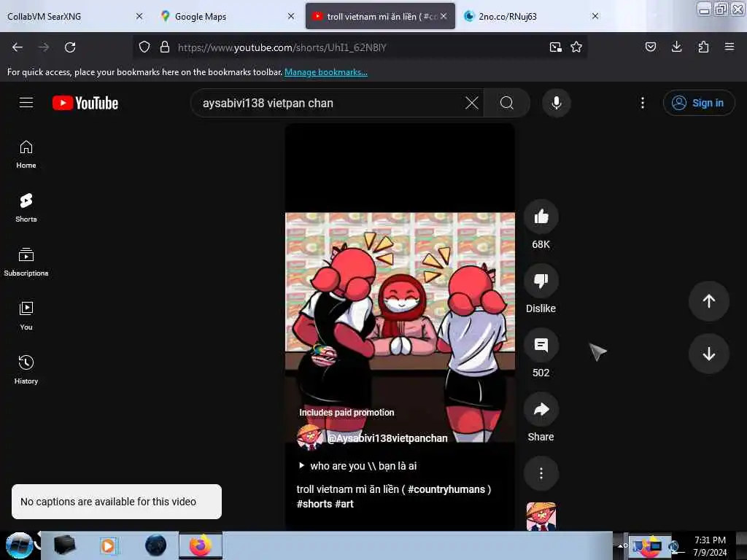Viewport: 747px width, 560px height.
Task: Close the CollabVM SearXNG tab
Action: (139, 16)
